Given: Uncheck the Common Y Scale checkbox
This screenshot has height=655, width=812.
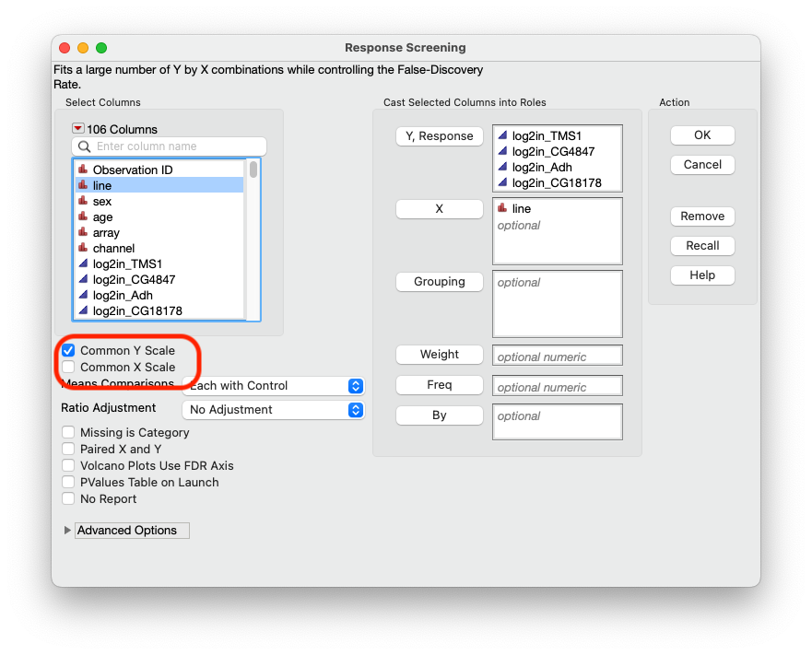Looking at the screenshot, I should point(67,350).
